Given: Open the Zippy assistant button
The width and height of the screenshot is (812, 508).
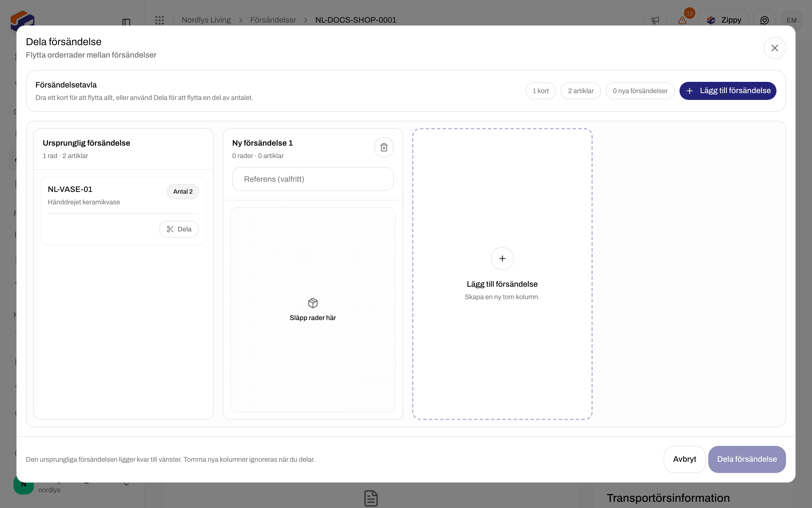Looking at the screenshot, I should [723, 20].
